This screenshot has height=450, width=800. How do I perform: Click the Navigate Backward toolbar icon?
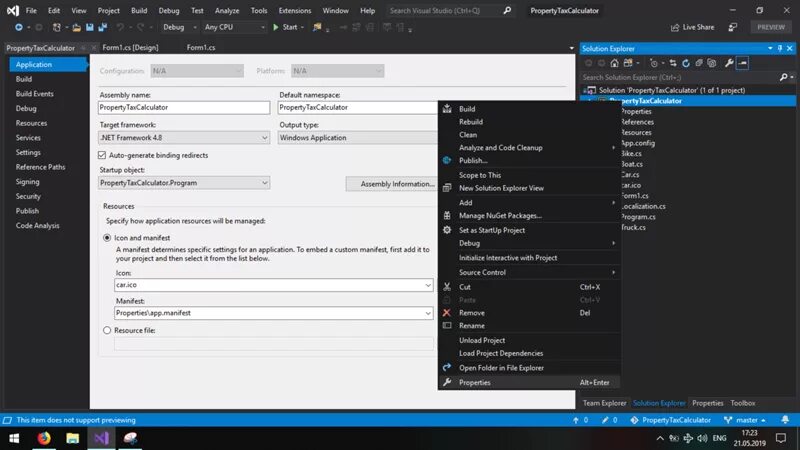[x=19, y=27]
